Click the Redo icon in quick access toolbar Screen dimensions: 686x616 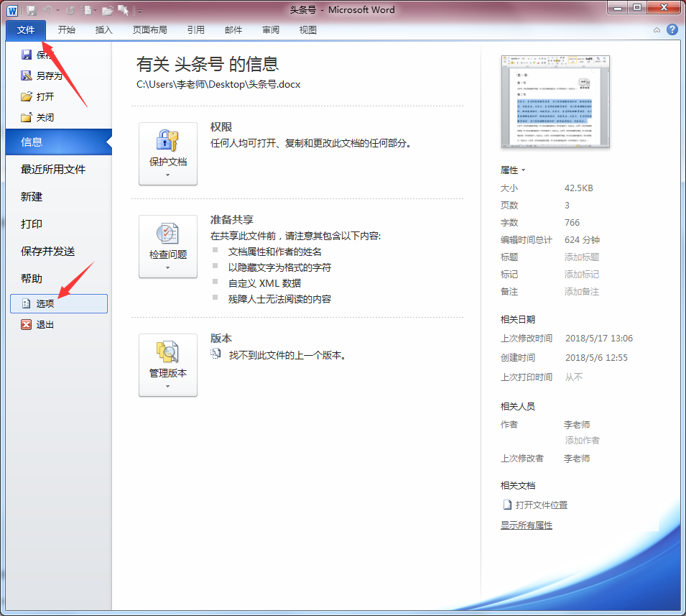click(x=70, y=10)
